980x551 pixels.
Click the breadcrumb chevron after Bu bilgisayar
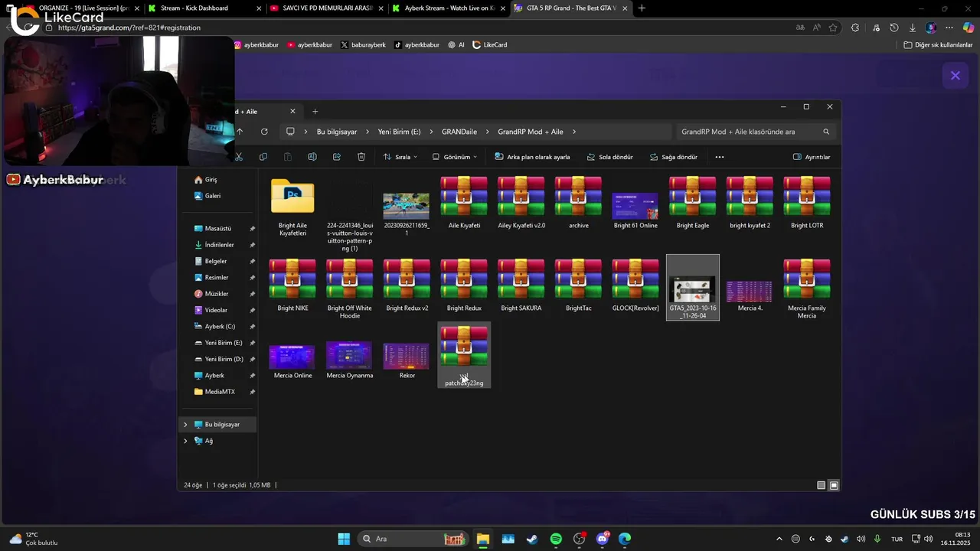[x=367, y=132]
